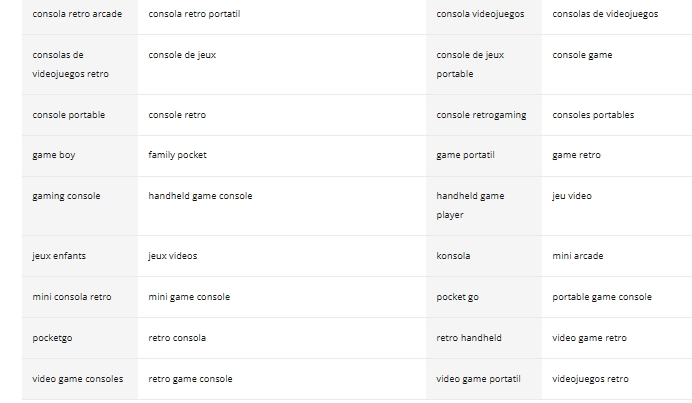Select 'portable game console' cell
The image size is (692, 403).
[x=617, y=297]
